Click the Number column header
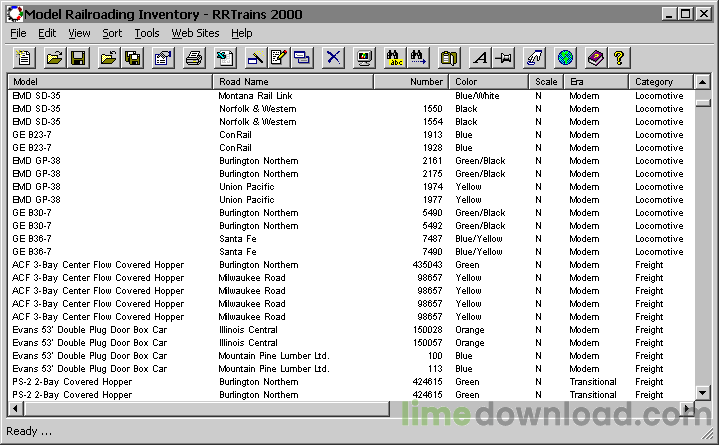This screenshot has height=445, width=719. pos(411,82)
